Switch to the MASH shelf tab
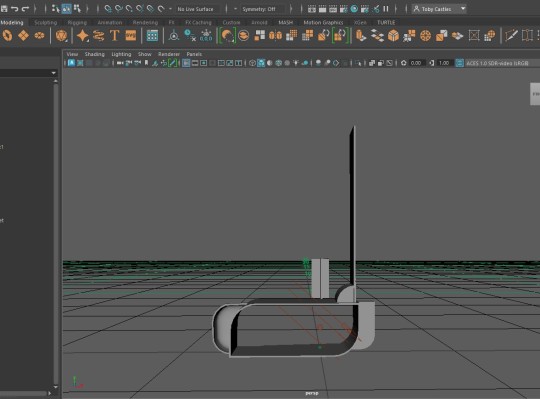The width and height of the screenshot is (540, 399). (x=285, y=22)
